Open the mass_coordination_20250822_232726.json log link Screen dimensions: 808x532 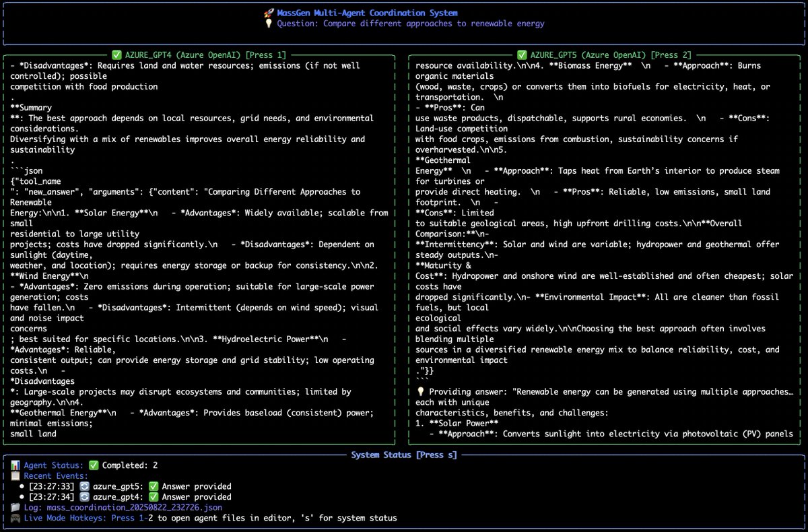click(x=134, y=507)
